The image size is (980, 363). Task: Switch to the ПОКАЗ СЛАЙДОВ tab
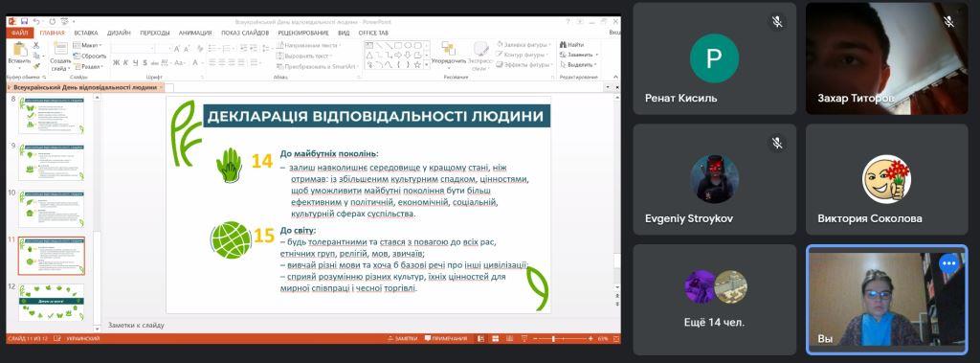tap(245, 33)
